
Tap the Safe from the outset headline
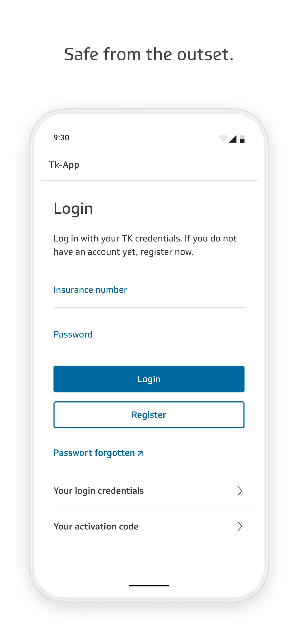tap(149, 54)
